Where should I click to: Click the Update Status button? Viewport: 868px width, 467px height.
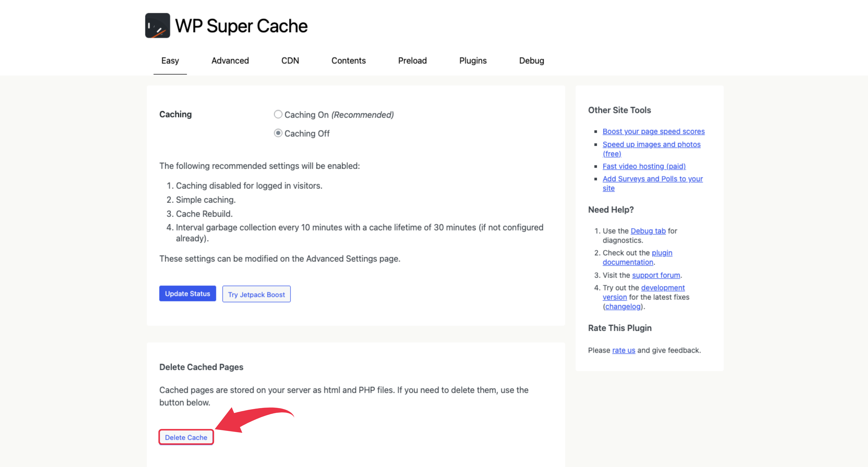(x=187, y=293)
